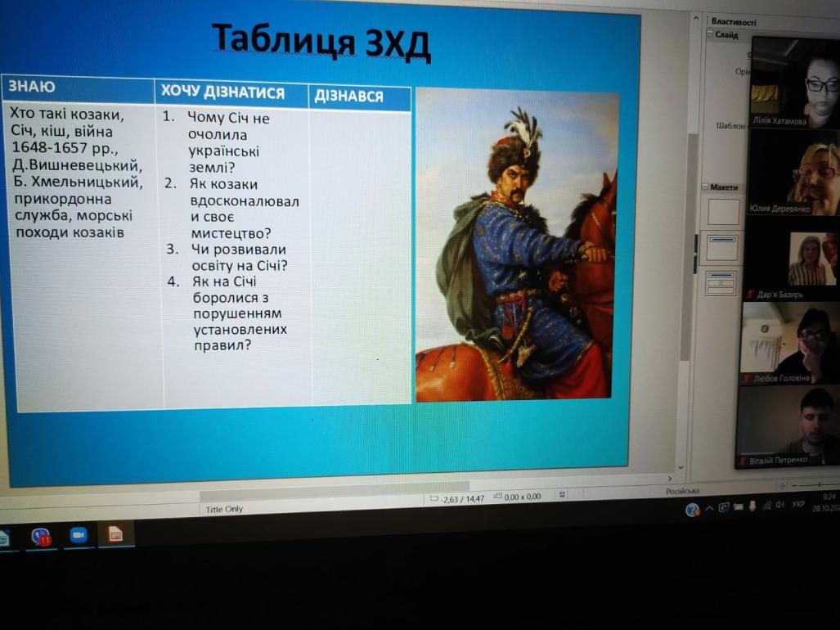Click the ЗНАЮ table header cell
This screenshot has width=840, height=630.
click(79, 88)
